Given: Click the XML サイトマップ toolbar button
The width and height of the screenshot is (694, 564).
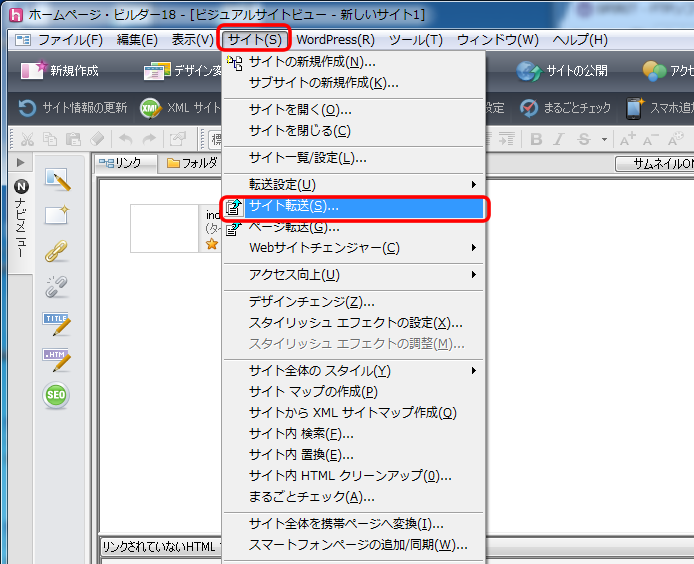Looking at the screenshot, I should [x=181, y=108].
